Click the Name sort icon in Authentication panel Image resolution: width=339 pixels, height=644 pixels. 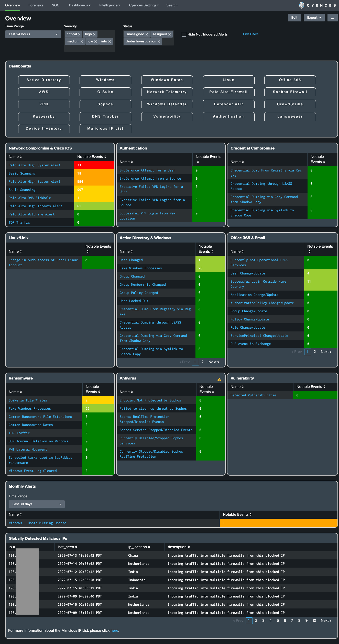132,162
